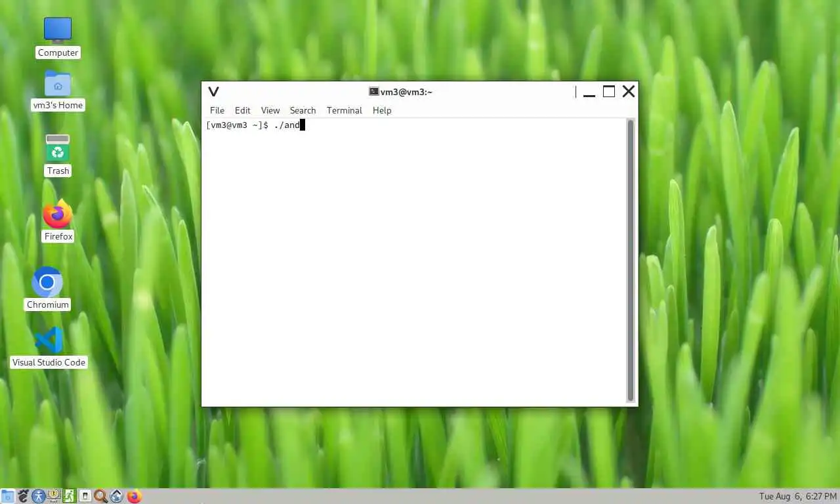Click the vm3@vm3:~ title bar text

(x=406, y=92)
